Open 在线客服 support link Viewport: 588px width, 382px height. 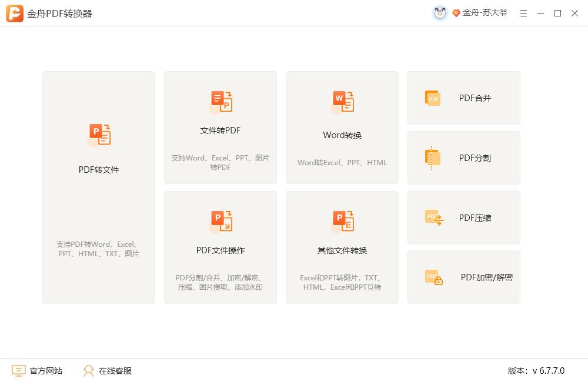coord(115,371)
